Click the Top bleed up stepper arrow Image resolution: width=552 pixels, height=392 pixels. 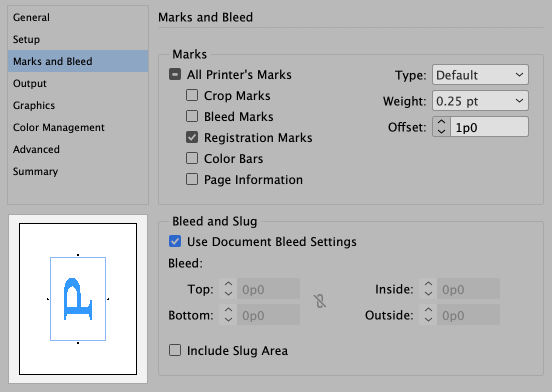pyautogui.click(x=227, y=285)
